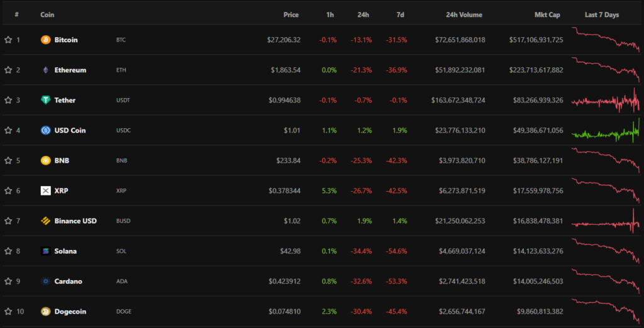This screenshot has height=328, width=644.
Task: Click the USD Coin logo icon
Action: (x=45, y=130)
